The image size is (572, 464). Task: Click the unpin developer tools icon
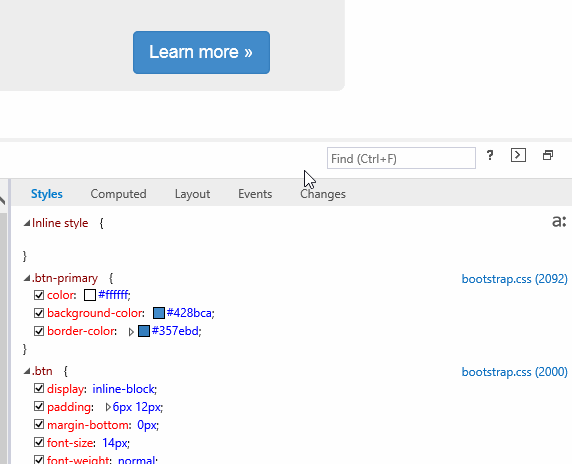coord(548,155)
